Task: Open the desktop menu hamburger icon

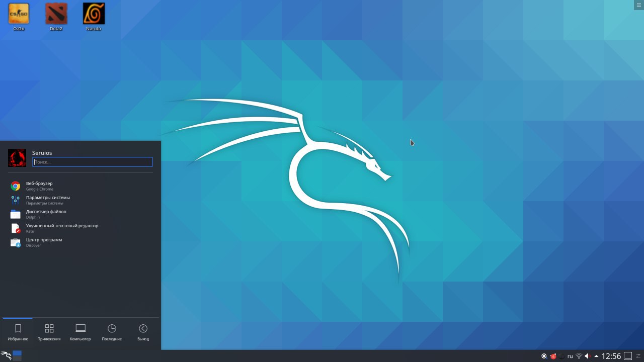Action: pos(639,5)
